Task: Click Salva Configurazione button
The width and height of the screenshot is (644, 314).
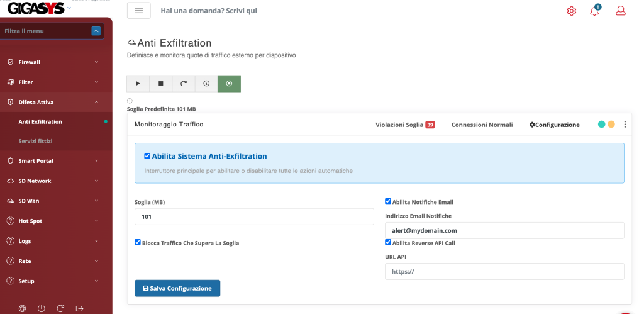Action: (x=177, y=288)
